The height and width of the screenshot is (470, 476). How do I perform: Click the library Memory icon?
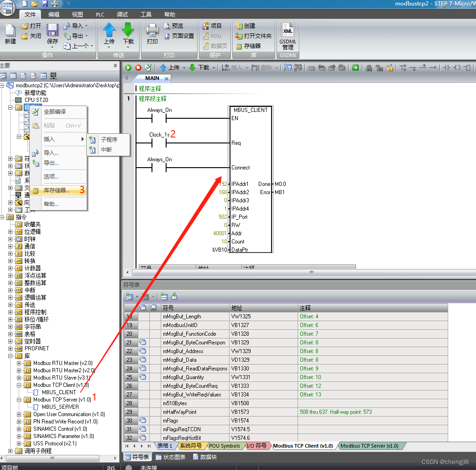tap(239, 46)
